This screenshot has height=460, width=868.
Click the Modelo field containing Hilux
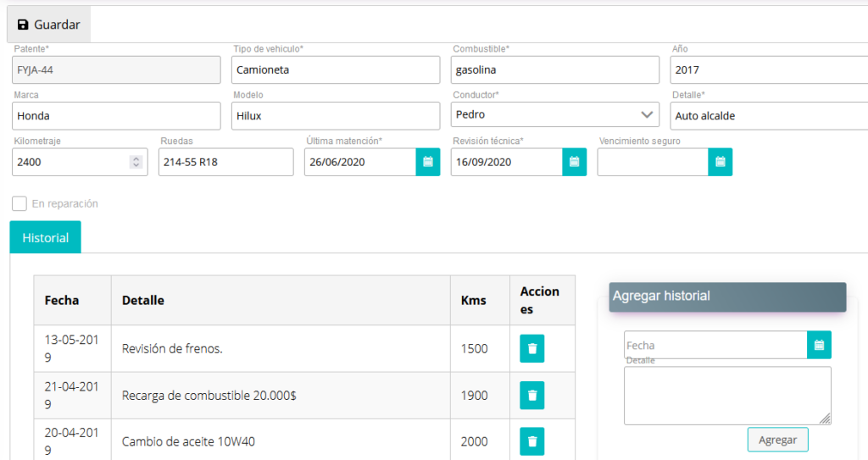[x=336, y=116]
